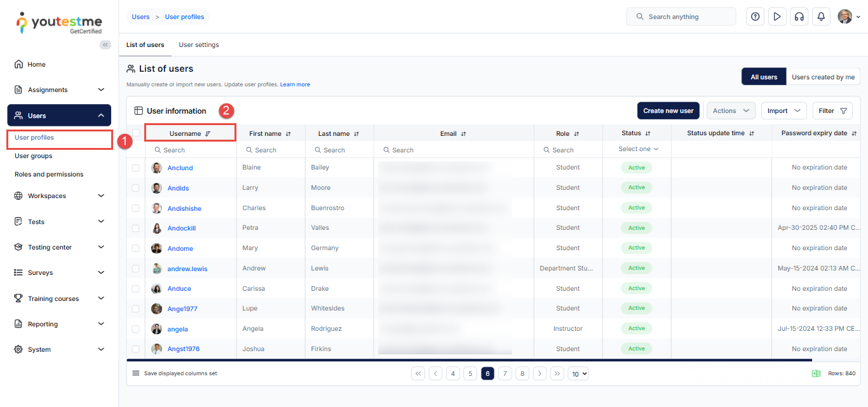The height and width of the screenshot is (407, 868).
Task: Click the Excel export icon
Action: coord(816,373)
